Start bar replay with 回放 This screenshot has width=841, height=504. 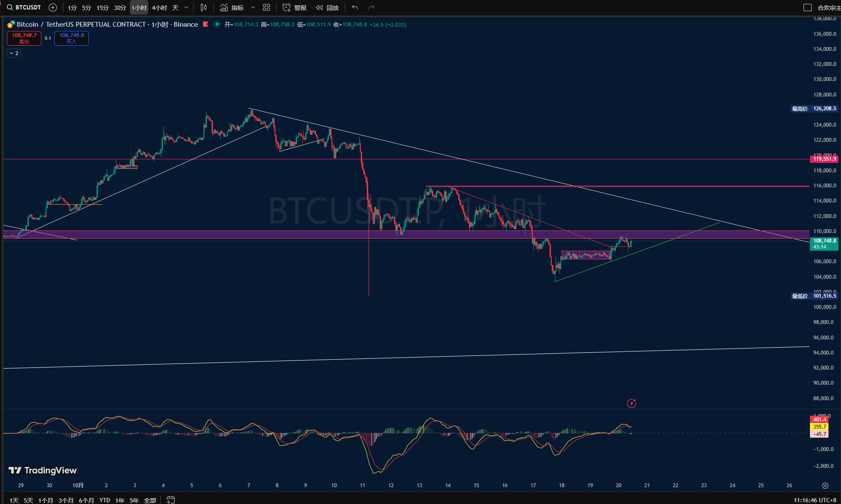[327, 7]
